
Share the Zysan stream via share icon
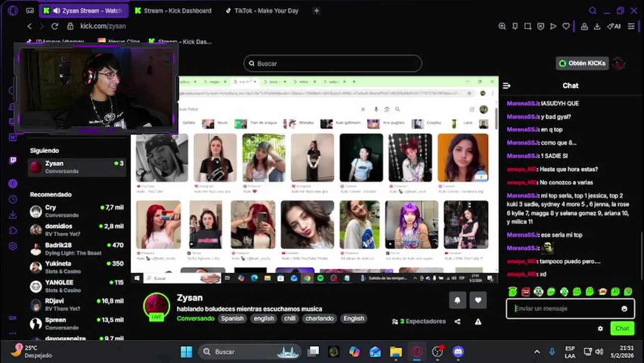(457, 321)
